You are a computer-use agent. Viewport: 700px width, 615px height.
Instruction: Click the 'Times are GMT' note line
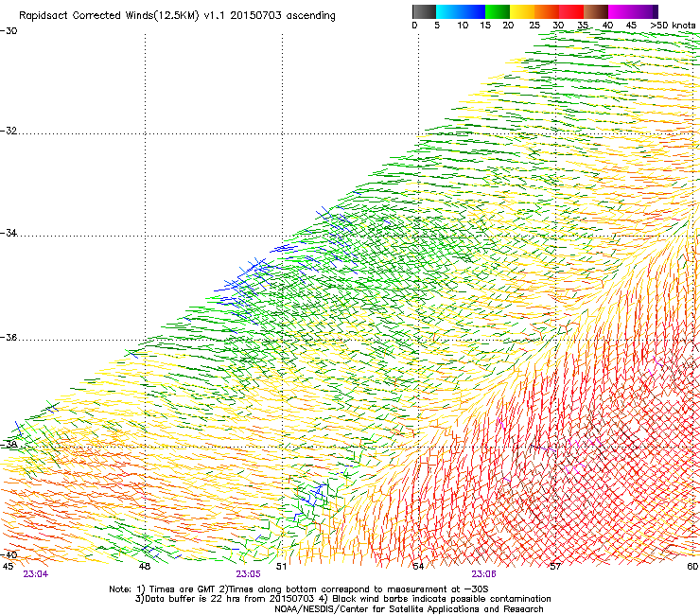299,589
